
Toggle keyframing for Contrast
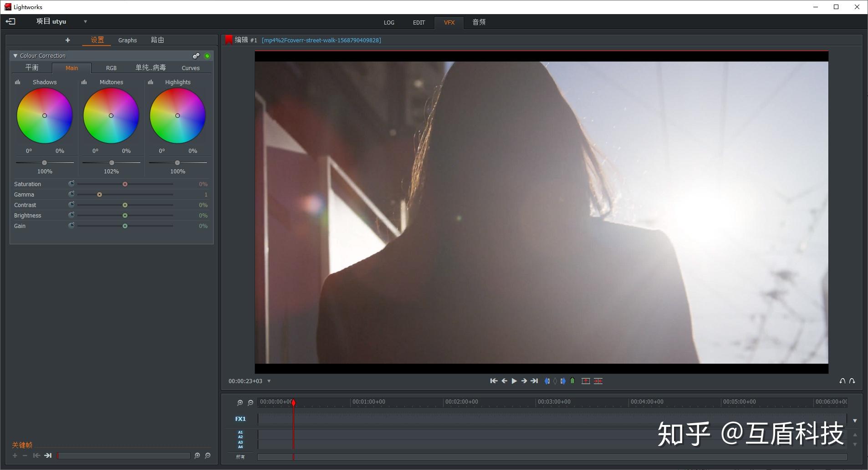pyautogui.click(x=71, y=205)
